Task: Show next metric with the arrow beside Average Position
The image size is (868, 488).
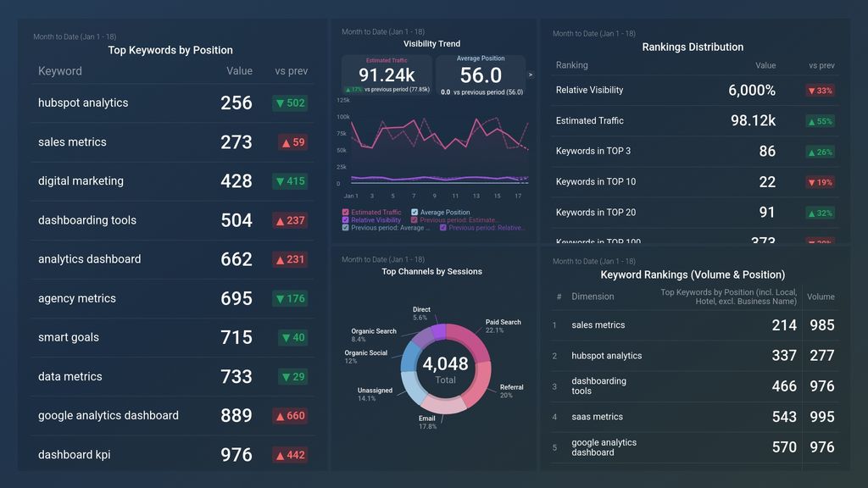Action: tap(531, 75)
